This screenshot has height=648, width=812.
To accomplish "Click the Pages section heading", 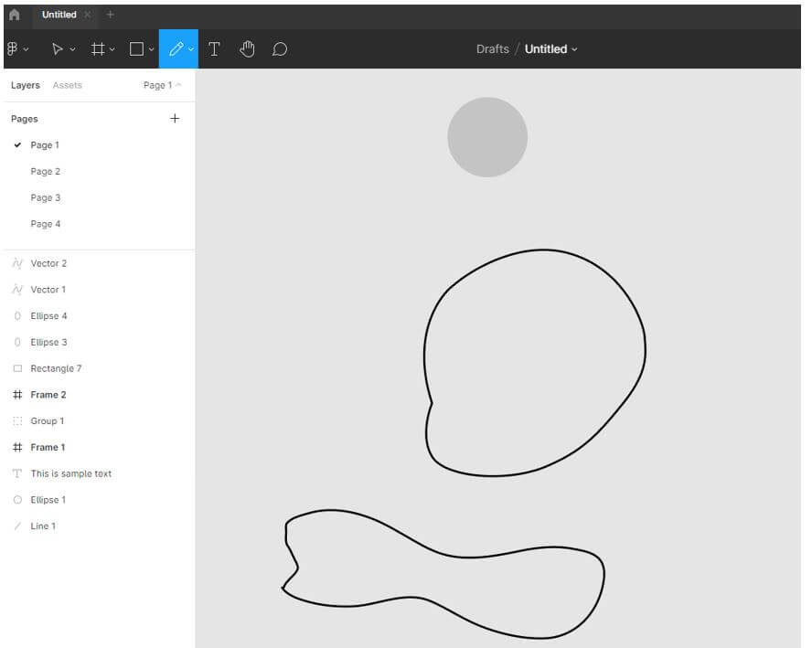I will (25, 119).
